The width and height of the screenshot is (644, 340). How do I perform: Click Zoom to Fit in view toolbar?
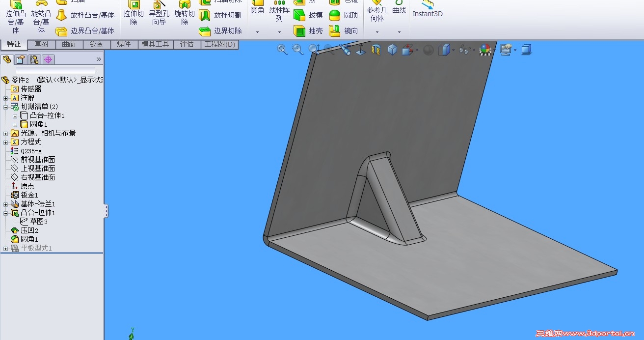click(282, 49)
